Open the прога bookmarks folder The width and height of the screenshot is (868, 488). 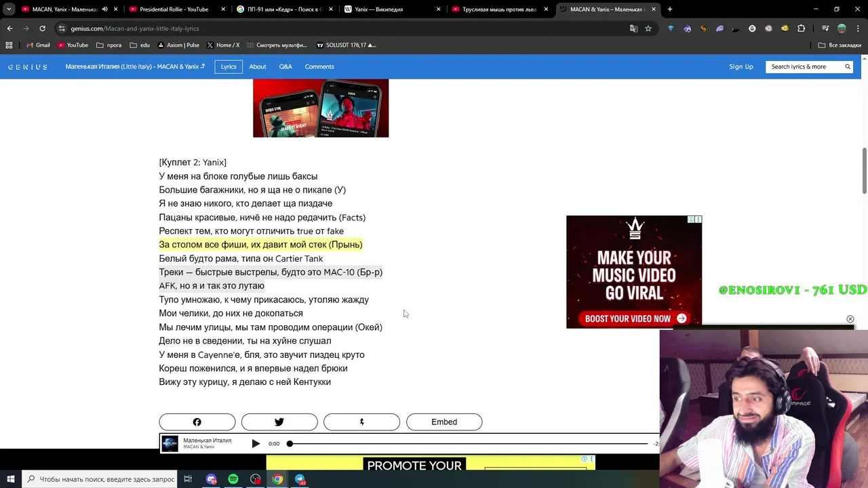109,45
